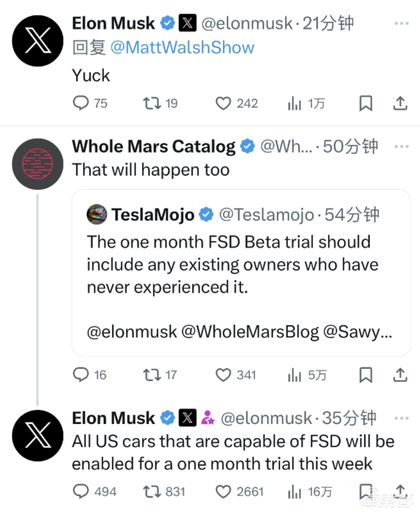This screenshot has width=420, height=514.
Task: Reply to Whole Mars Catalog tweet
Action: pos(81,375)
